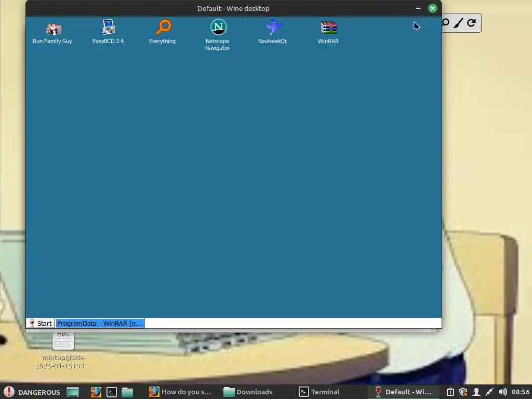This screenshot has height=399, width=532.
Task: Launch the EasyBCD 2.4 shortcut
Action: tap(108, 32)
